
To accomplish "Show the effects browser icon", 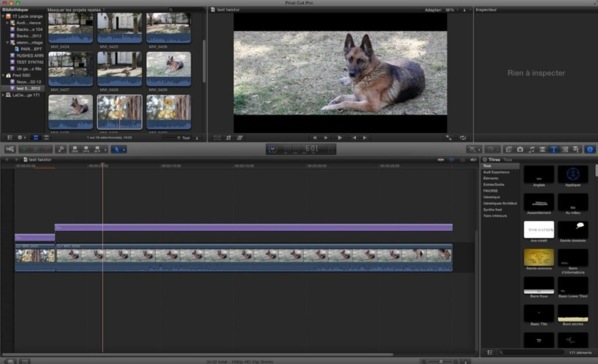I will (x=508, y=149).
